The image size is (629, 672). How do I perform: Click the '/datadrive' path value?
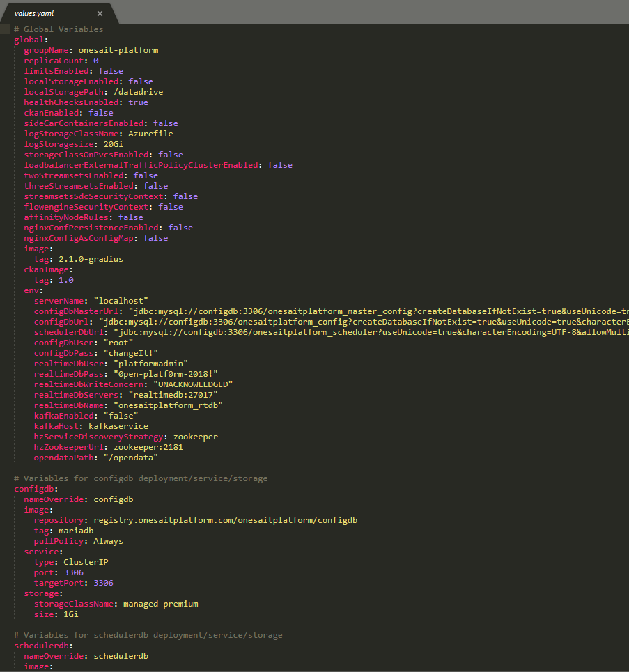(x=138, y=92)
